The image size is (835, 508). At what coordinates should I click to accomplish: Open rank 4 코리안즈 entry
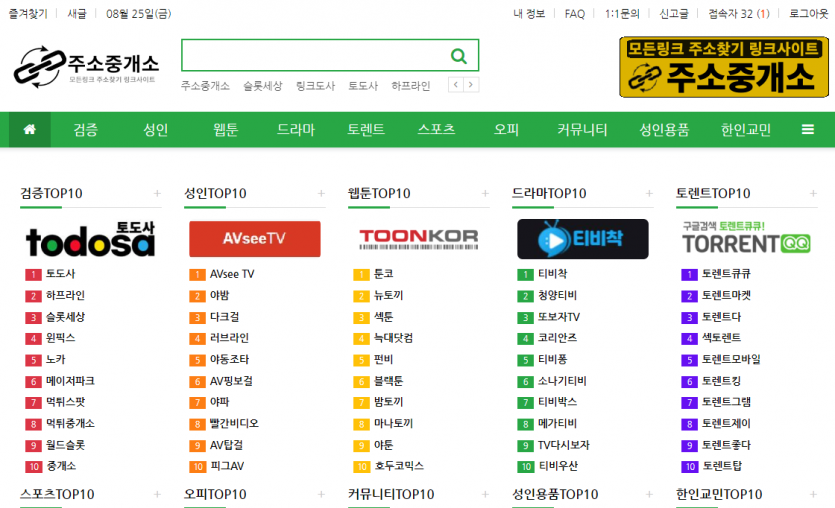(x=557, y=338)
